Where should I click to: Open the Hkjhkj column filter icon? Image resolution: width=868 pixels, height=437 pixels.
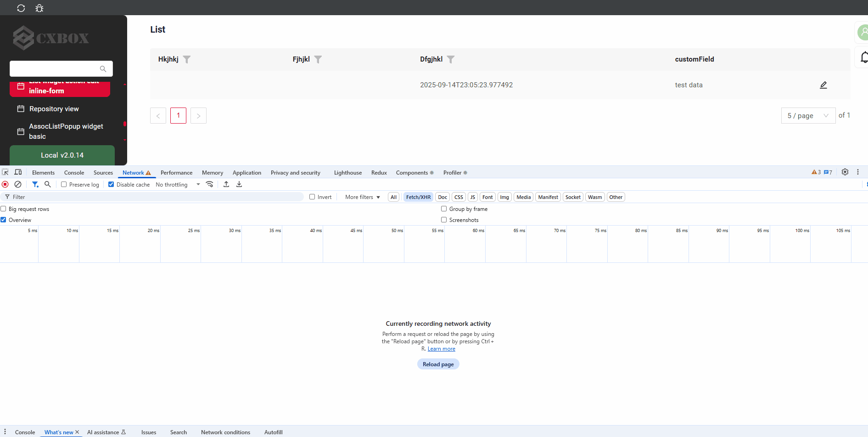click(187, 59)
